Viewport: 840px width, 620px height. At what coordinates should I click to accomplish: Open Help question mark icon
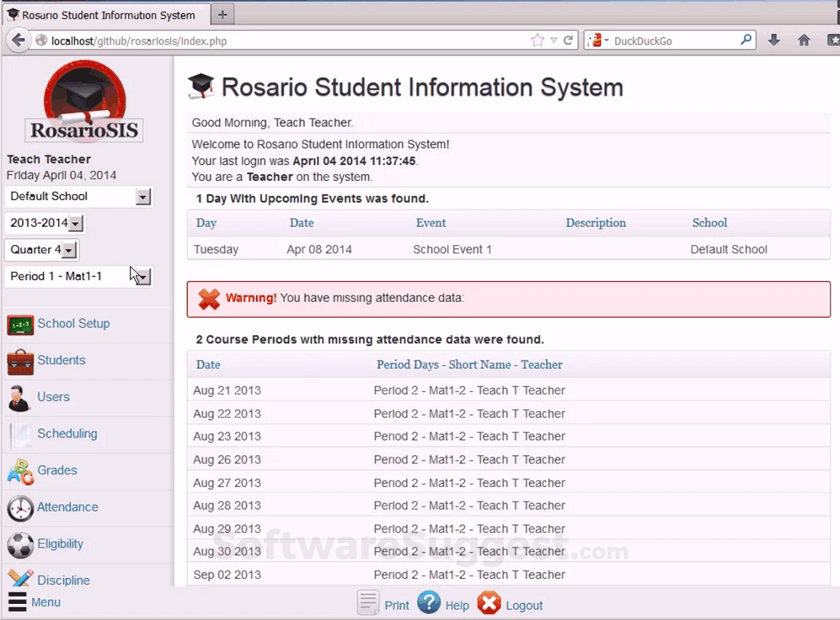coord(429,604)
